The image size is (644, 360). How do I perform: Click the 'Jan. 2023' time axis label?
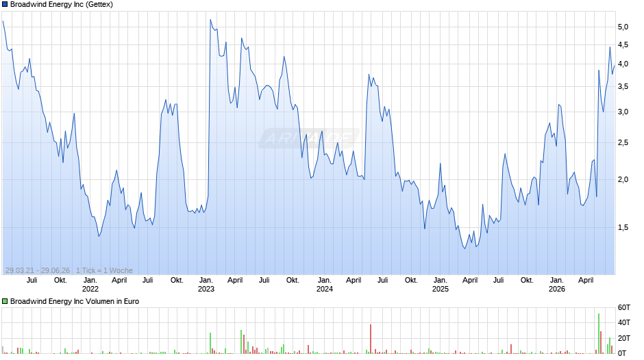206,285
